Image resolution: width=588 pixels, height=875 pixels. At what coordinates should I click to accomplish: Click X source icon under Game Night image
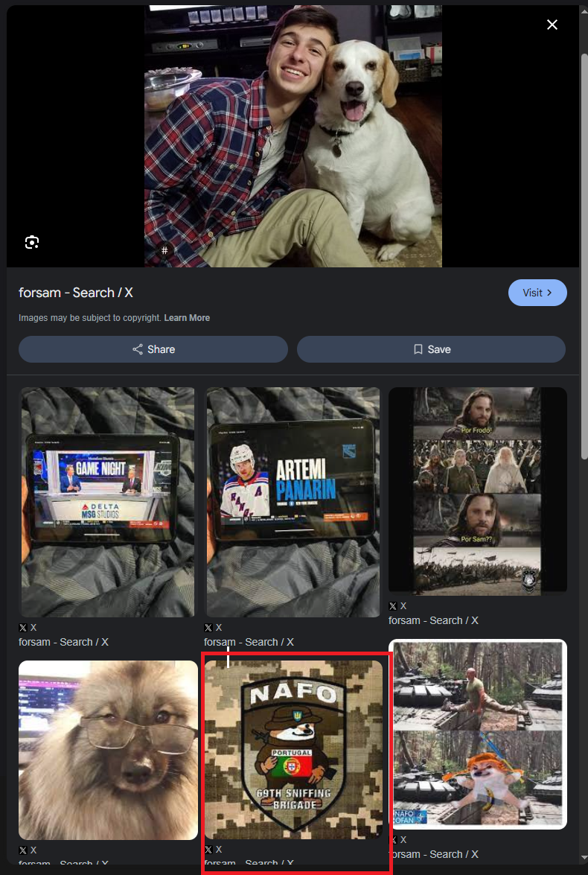coord(23,628)
